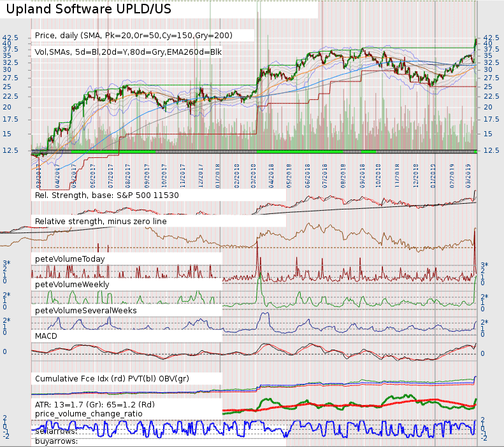Click the '02/2018' date label on the time axis
The width and height of the screenshot is (504, 447).
[237, 176]
